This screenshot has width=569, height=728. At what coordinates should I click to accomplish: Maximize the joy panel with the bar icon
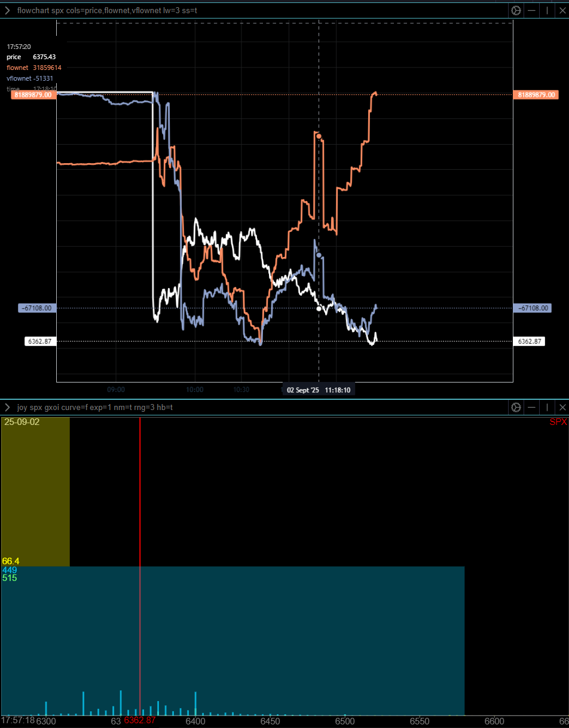coord(547,407)
